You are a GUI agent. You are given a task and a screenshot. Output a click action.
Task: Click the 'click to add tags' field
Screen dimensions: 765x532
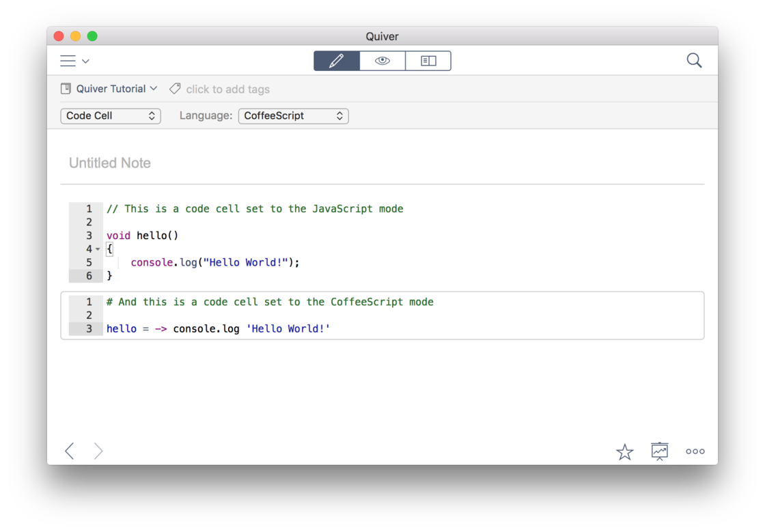pyautogui.click(x=228, y=89)
